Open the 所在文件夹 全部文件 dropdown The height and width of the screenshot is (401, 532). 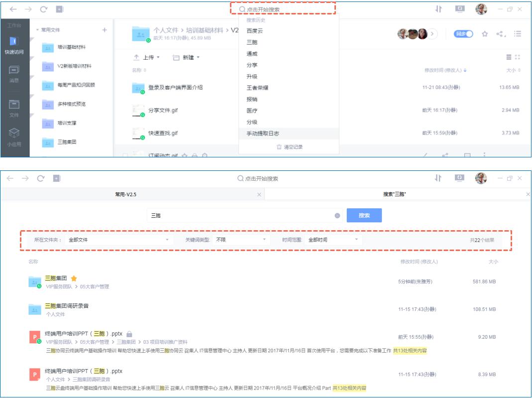[119, 240]
